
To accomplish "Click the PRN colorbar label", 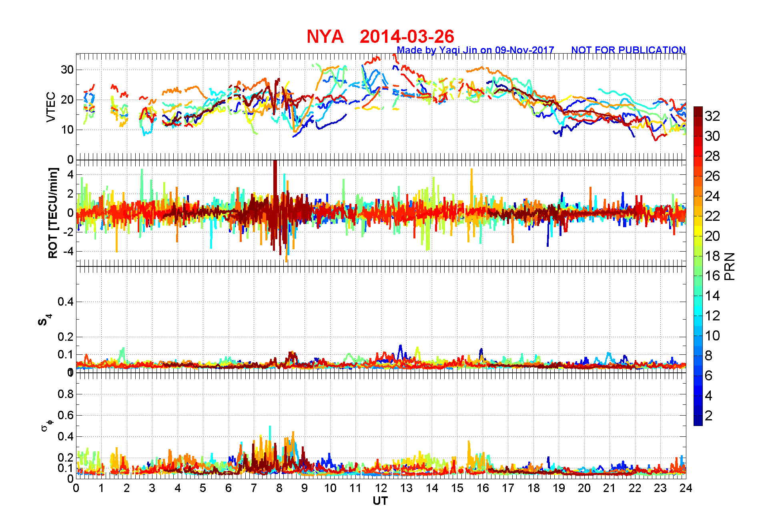I will (730, 266).
